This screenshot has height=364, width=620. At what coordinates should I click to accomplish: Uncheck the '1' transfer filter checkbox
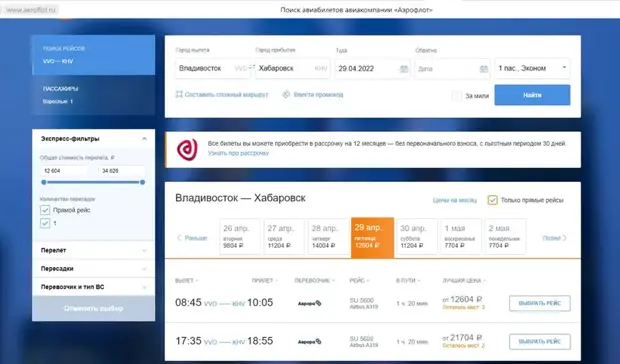coord(45,223)
